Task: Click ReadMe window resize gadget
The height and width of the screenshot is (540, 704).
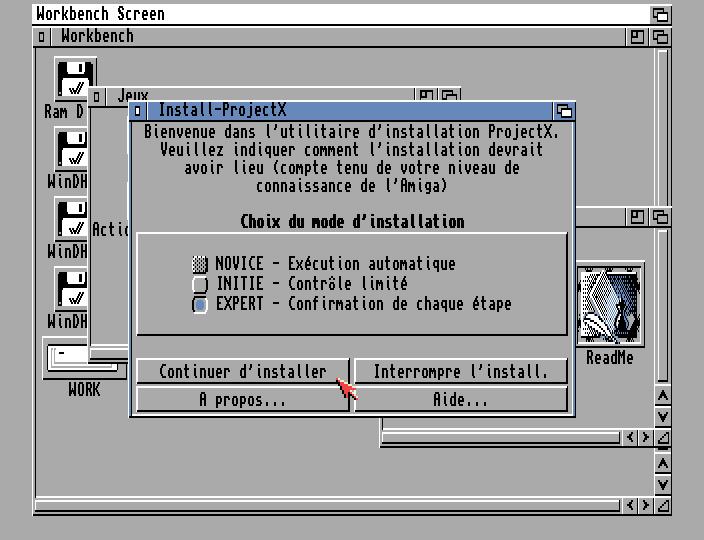Action: point(663,437)
